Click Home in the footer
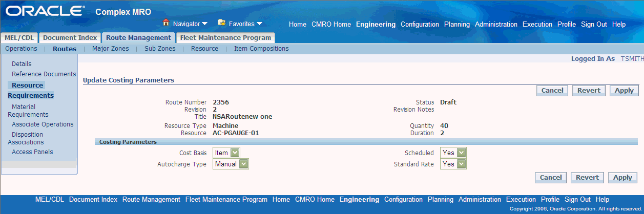This screenshot has width=644, height=214. click(281, 200)
